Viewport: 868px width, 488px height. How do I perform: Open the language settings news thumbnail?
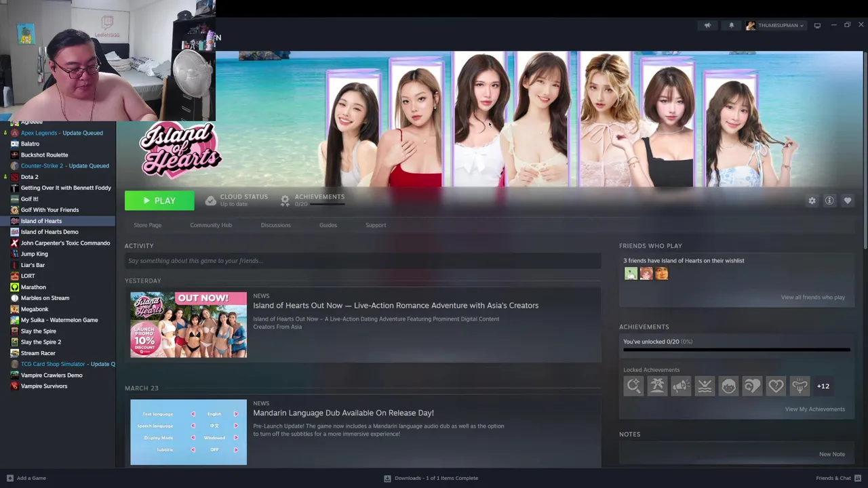(189, 432)
